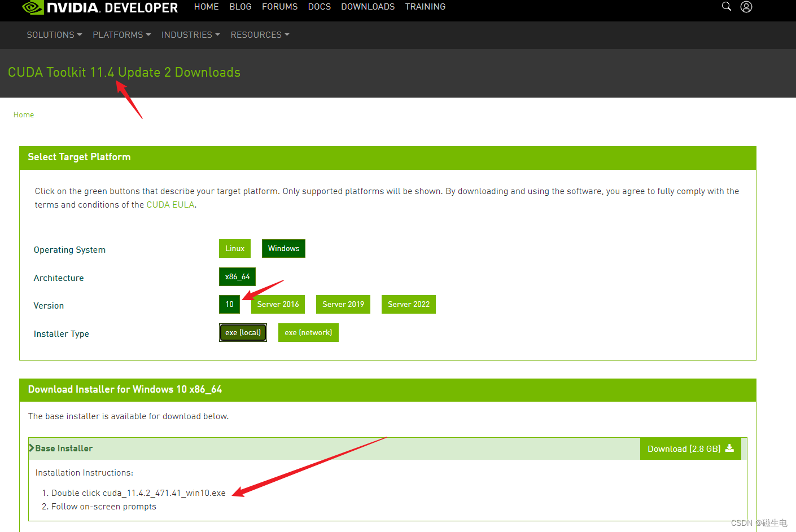Open the search magnifier icon
Image resolution: width=796 pixels, height=532 pixels.
pyautogui.click(x=727, y=6)
